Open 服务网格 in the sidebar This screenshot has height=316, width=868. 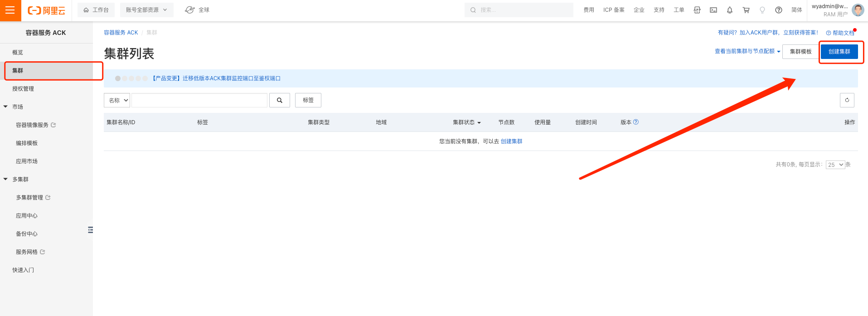(x=30, y=252)
